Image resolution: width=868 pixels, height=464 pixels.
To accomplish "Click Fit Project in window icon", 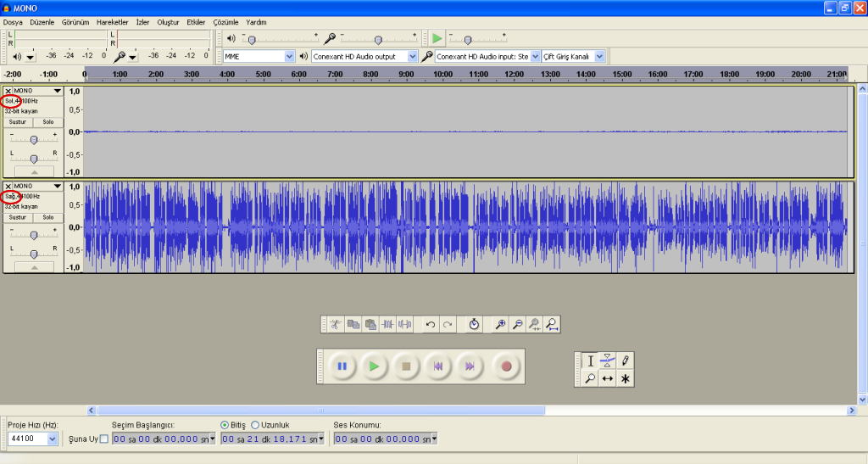I will 552,325.
